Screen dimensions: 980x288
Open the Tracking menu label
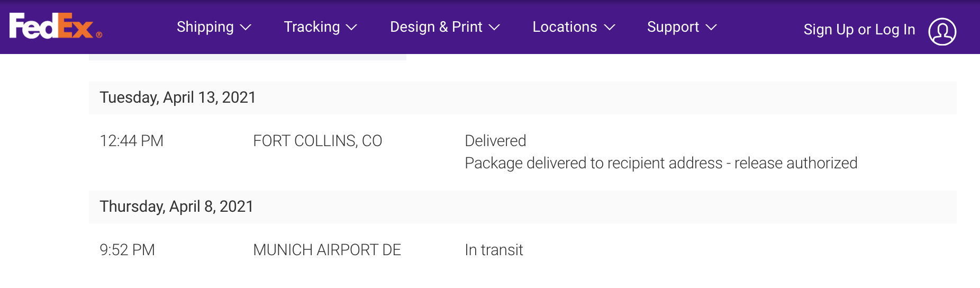point(312,27)
